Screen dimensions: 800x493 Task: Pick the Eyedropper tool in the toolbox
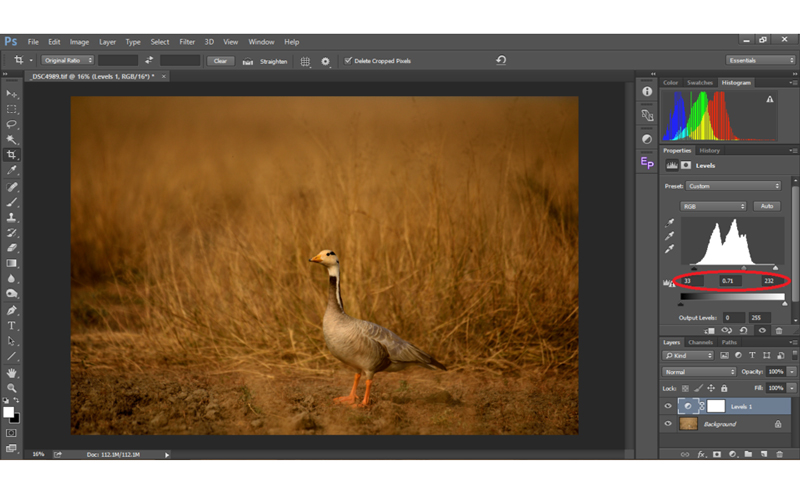(12, 171)
